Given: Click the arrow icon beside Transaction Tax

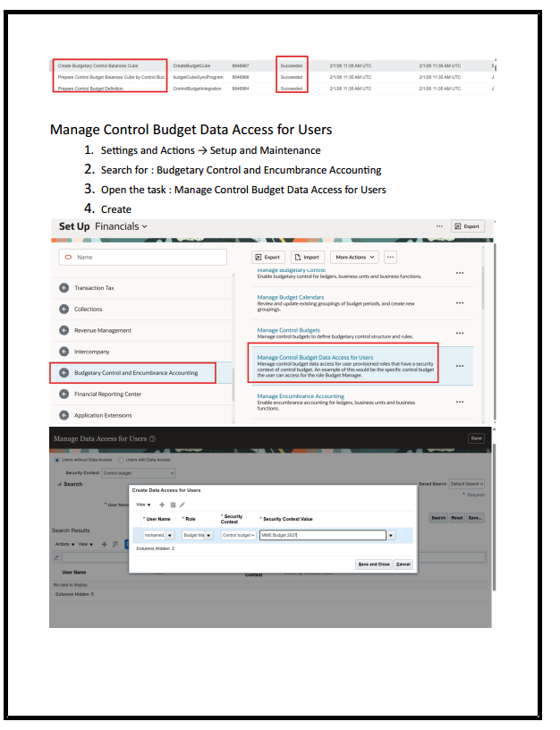Looking at the screenshot, I should (64, 288).
